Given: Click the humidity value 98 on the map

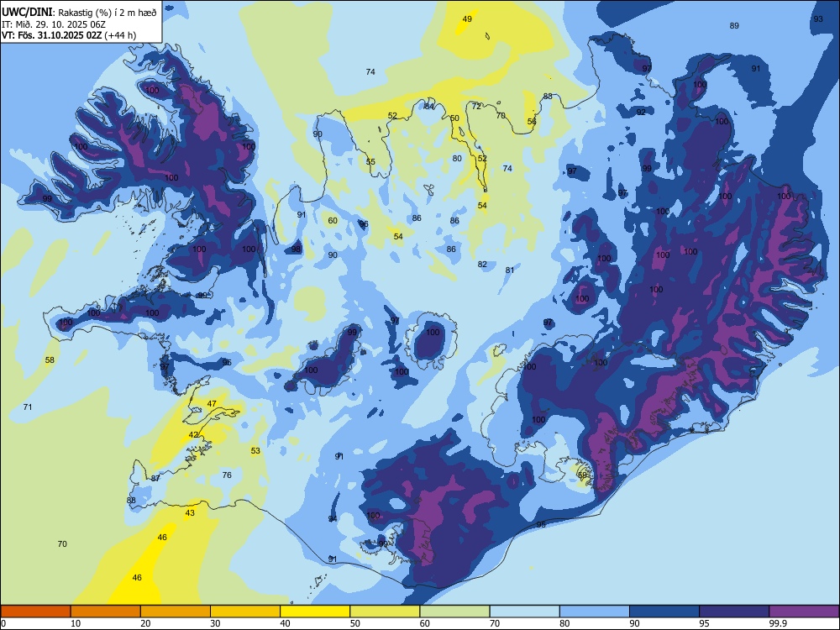Looking at the screenshot, I should pyautogui.click(x=297, y=249).
